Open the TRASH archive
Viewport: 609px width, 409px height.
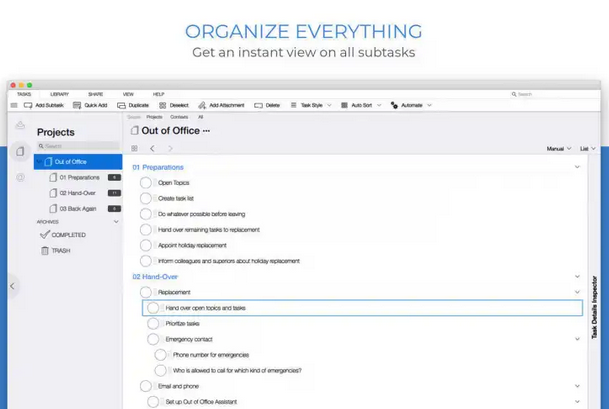61,251
